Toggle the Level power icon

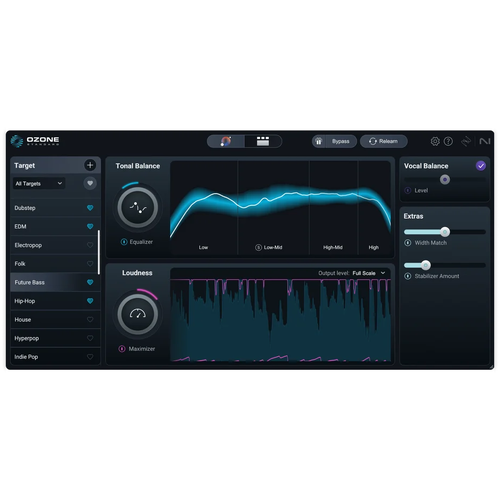click(x=408, y=190)
